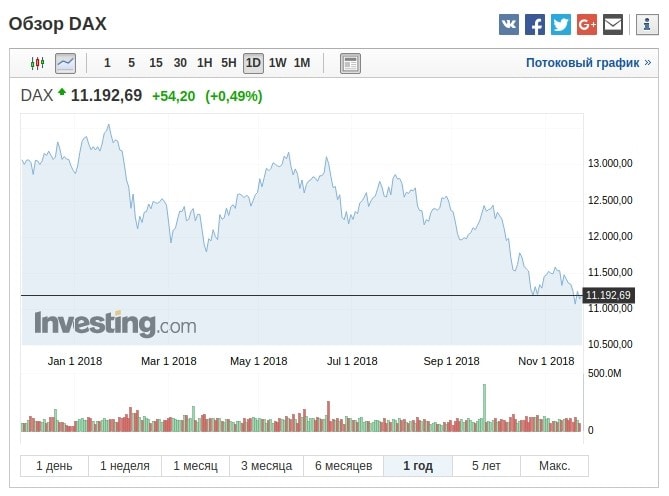The height and width of the screenshot is (496, 669).
Task: Click the current price label 11,192.69 on axis
Action: click(608, 295)
